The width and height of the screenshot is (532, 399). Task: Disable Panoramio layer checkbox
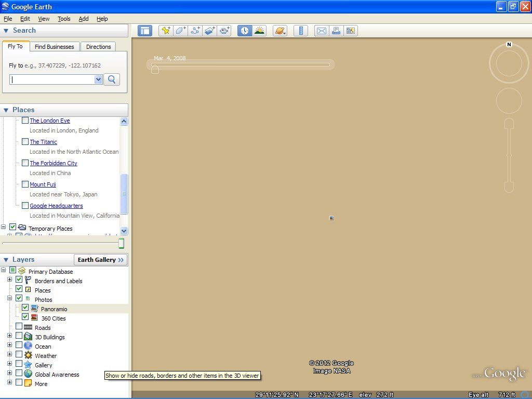click(25, 308)
